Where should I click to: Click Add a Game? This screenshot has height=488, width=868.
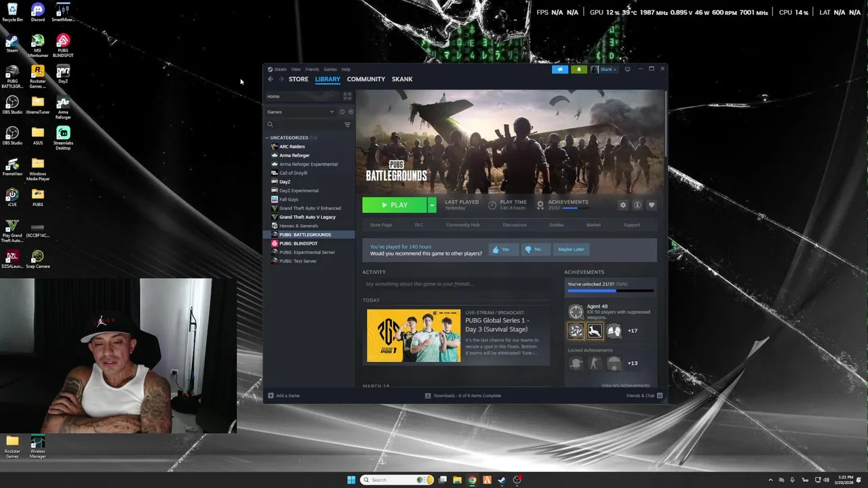pos(284,396)
